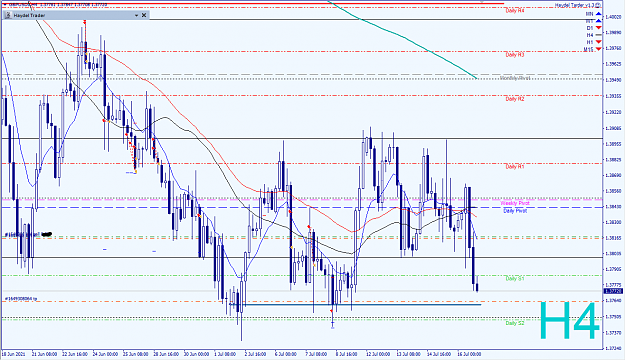This screenshot has width=625, height=360.
Task: Click the 6 Jul 00:00 time axis label
Action: (285, 354)
